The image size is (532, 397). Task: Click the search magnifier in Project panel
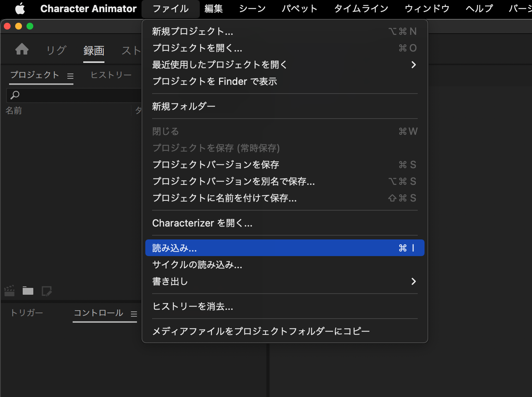pyautogui.click(x=15, y=95)
